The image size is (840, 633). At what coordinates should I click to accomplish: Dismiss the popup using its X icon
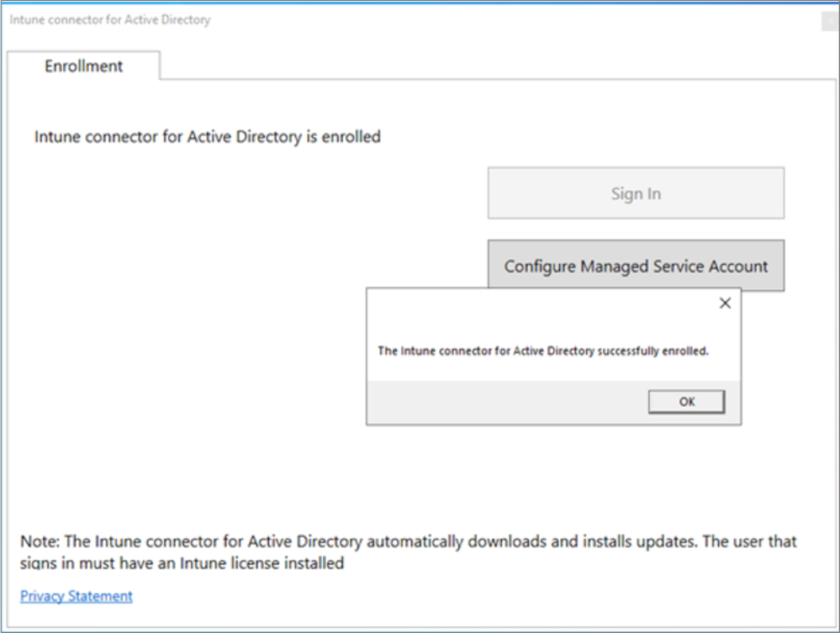click(725, 303)
